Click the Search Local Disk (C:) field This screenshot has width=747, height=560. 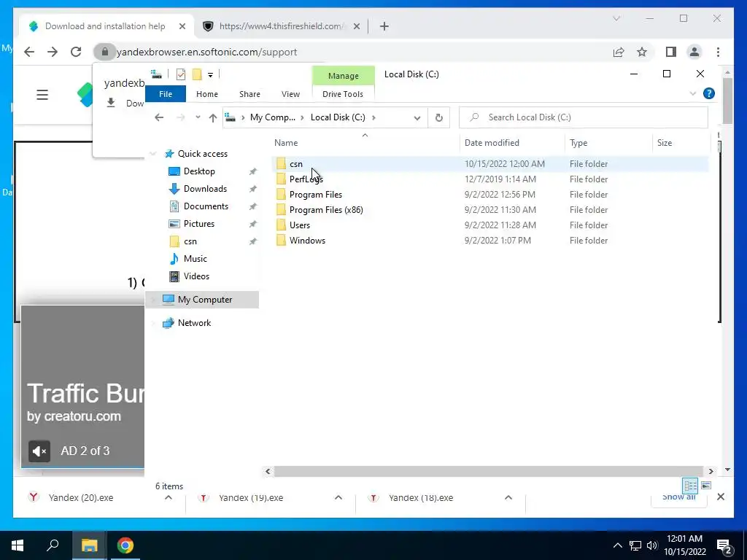[583, 117]
